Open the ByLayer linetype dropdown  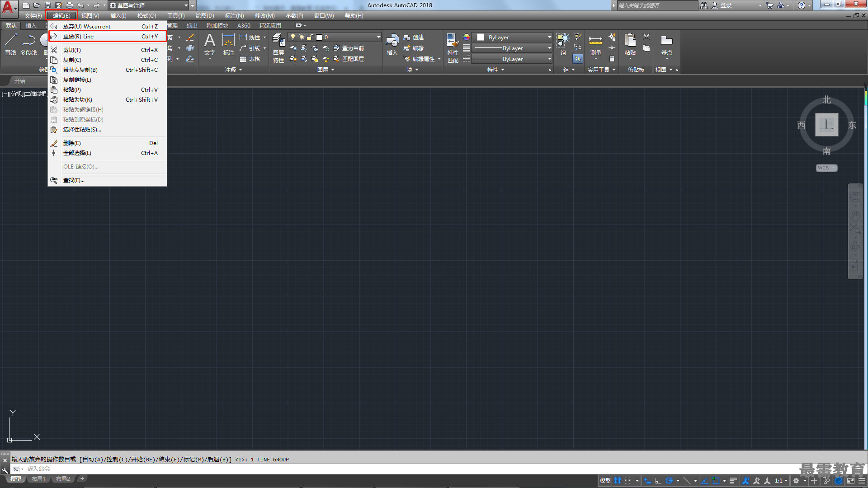[x=511, y=59]
